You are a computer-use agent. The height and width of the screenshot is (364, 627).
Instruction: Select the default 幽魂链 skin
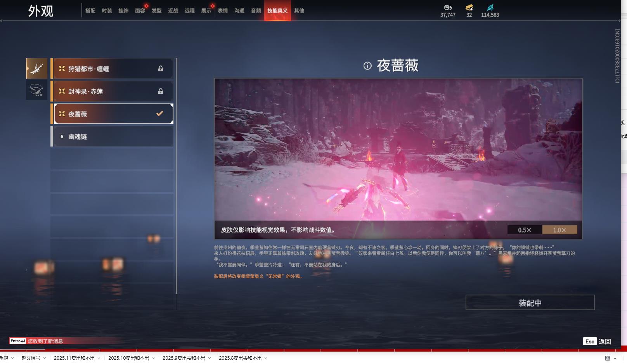coord(112,136)
